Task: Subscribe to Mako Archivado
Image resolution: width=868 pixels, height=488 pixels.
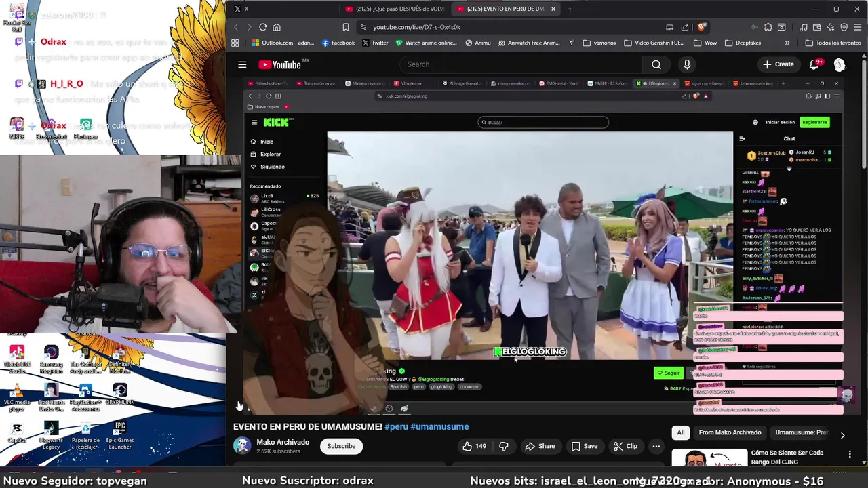Action: [341, 446]
